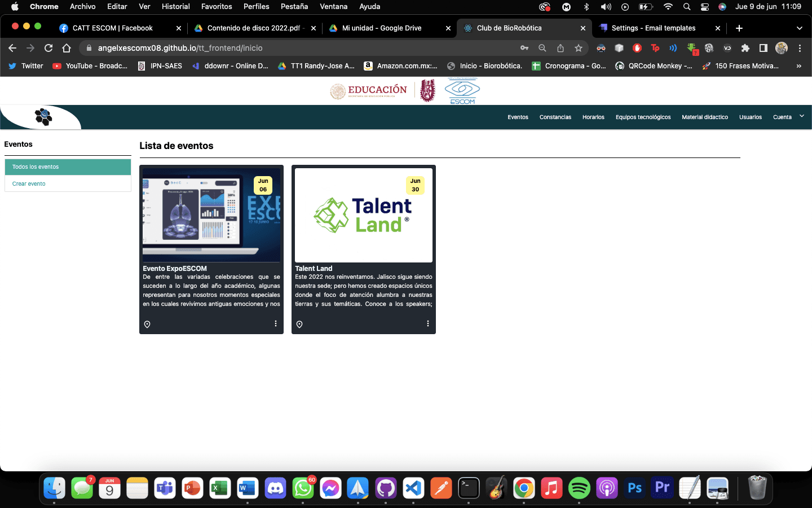Open Constancias in the navigation bar
The image size is (812, 508).
[x=555, y=117]
